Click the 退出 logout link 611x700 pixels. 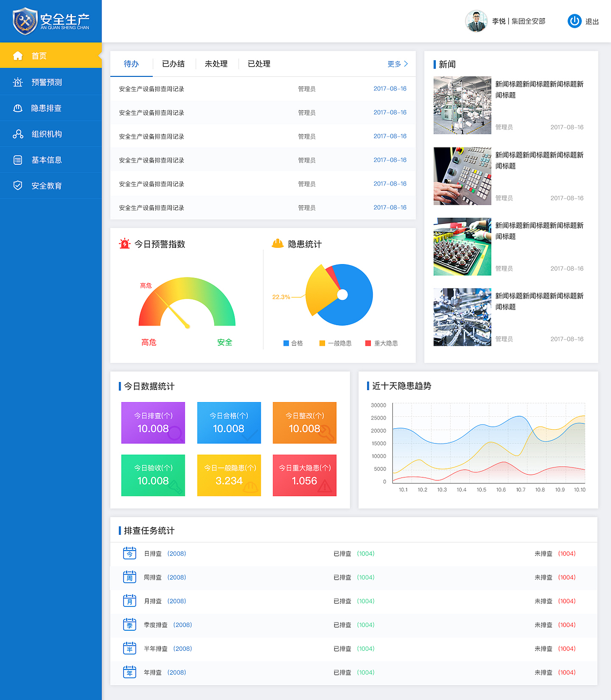[x=592, y=21]
